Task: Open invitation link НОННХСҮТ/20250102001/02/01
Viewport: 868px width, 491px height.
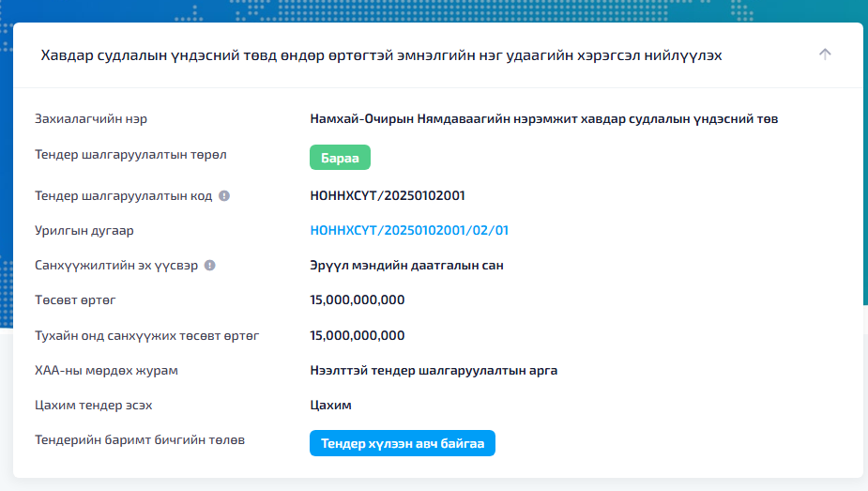Action: click(x=409, y=230)
